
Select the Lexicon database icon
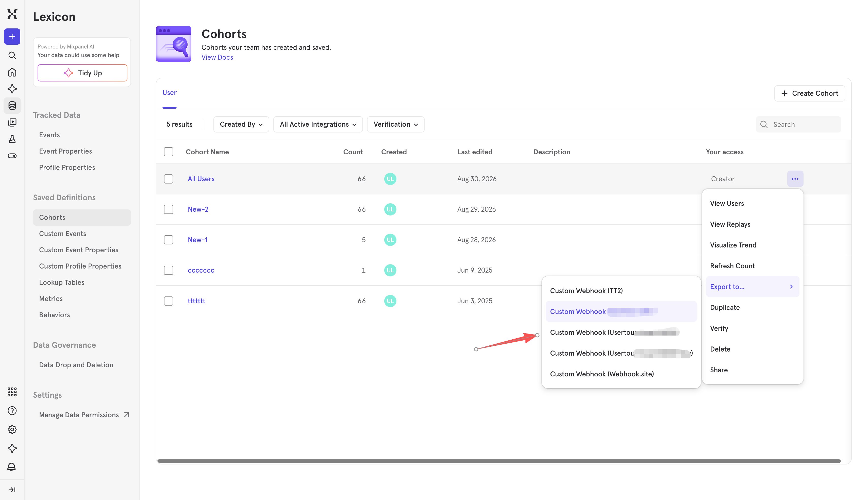click(12, 106)
